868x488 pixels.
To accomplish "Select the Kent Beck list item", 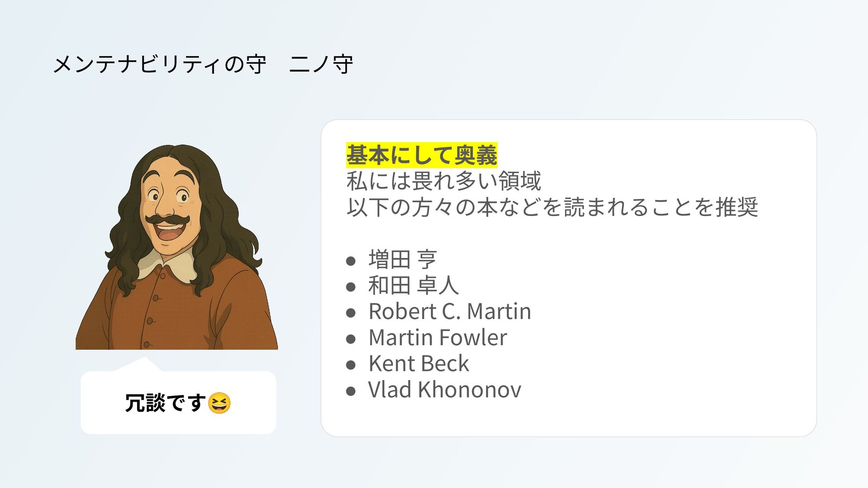I will 419,364.
